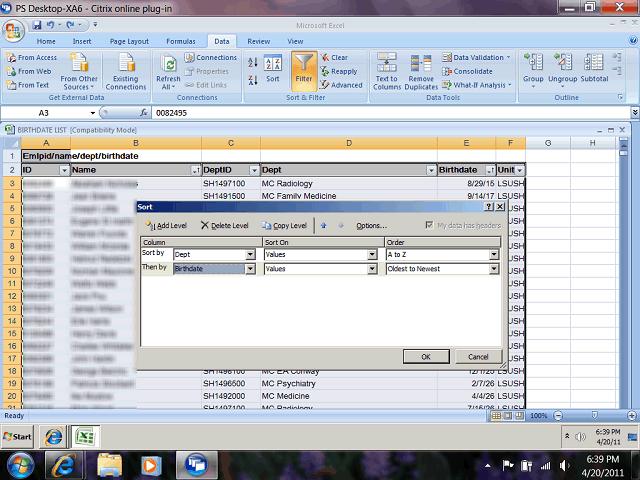Click Subtotal in Outline
Screen dimensions: 640x480
(594, 69)
